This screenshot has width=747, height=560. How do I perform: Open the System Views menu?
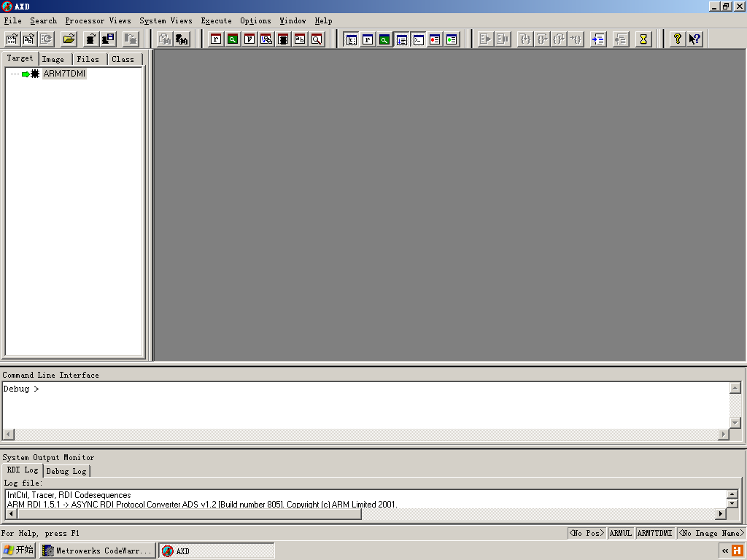point(166,20)
